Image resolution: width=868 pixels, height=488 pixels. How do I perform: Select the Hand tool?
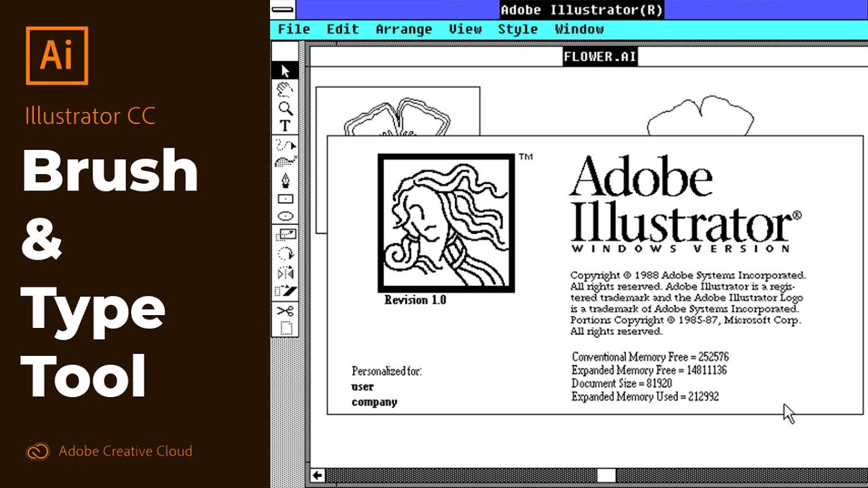coord(285,89)
